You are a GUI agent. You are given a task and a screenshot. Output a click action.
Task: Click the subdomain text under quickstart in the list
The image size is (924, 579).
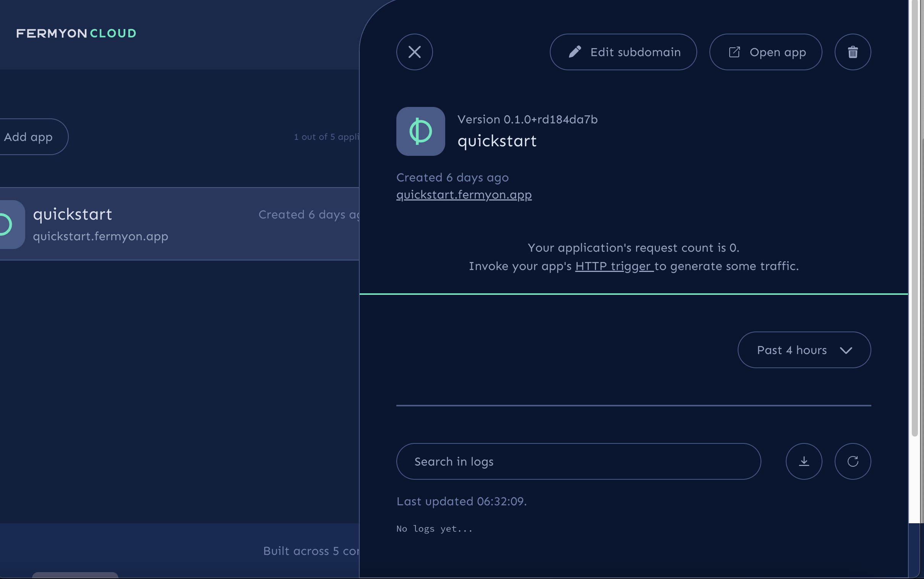[101, 236]
